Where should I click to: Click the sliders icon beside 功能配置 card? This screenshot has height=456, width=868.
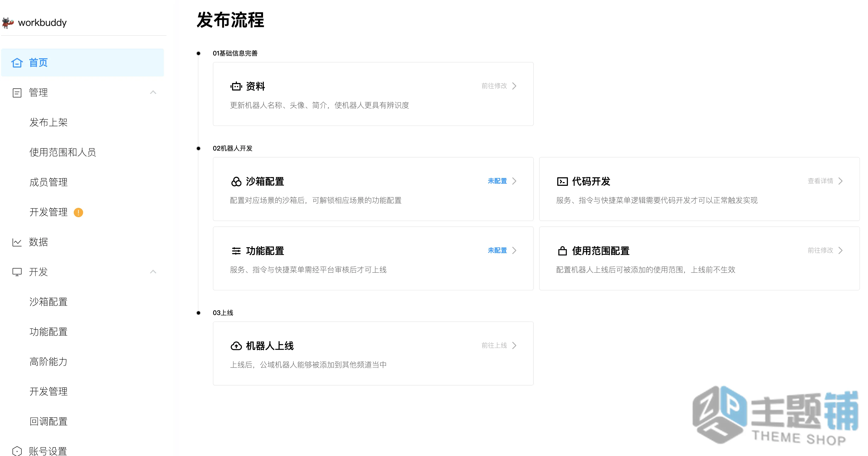coord(236,251)
